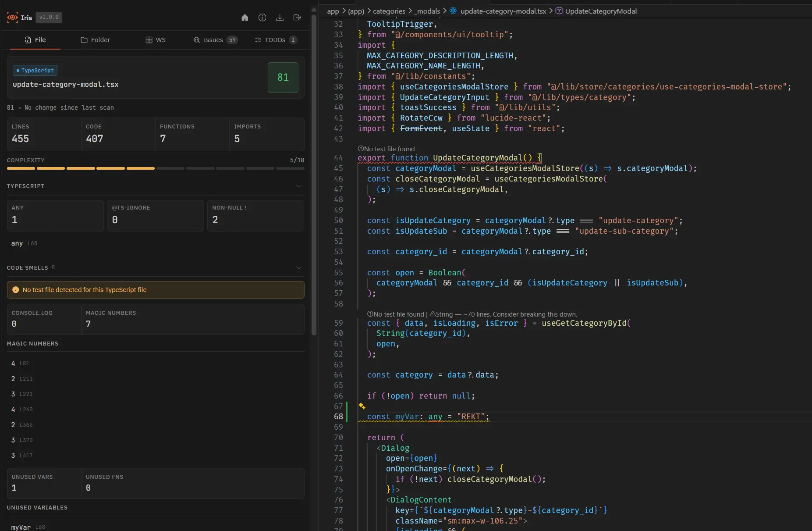This screenshot has height=531, width=812.
Task: Click on 'myVar' in line 68
Action: tap(407, 417)
